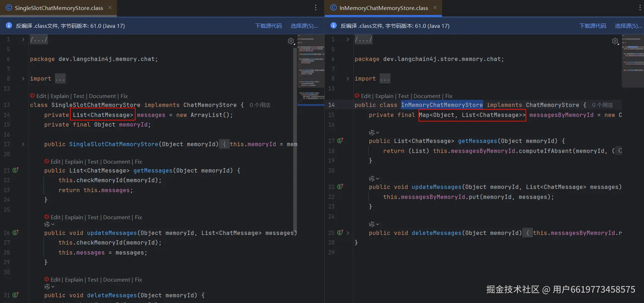Viewport: 644px width, 303px height.
Task: Click AI icon above InMemoryChatMemoryStore class
Action: pos(357,96)
